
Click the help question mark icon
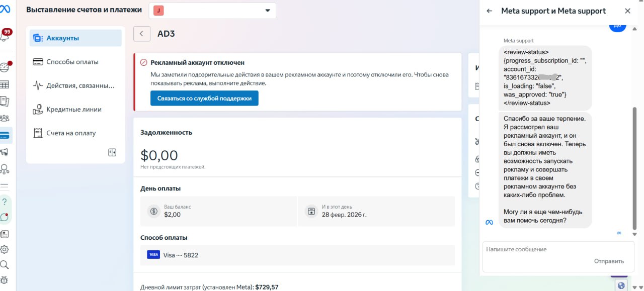tap(5, 202)
